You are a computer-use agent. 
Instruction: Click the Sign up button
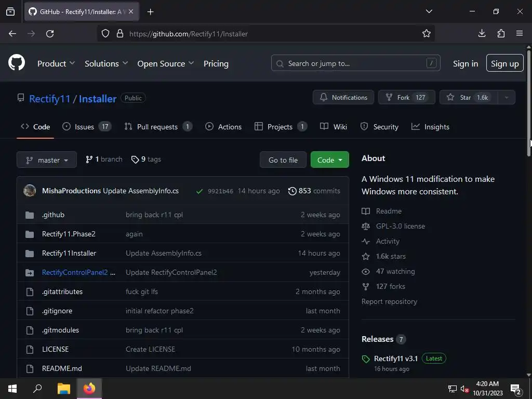coord(504,63)
